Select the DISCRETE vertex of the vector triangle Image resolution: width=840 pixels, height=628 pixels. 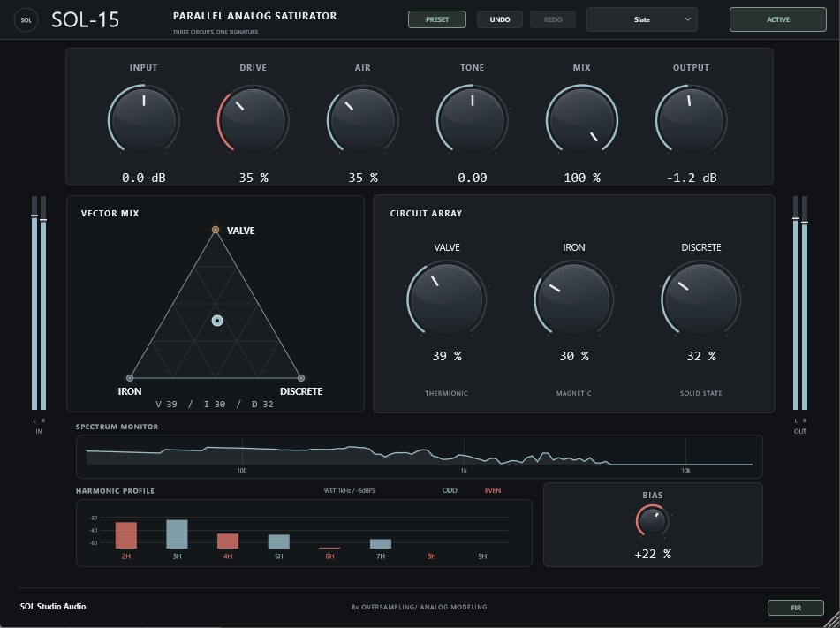point(301,378)
